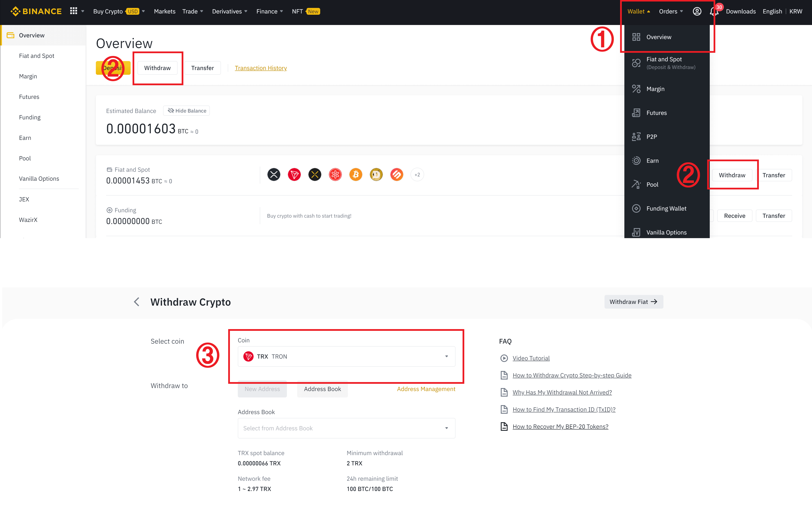812x510 pixels.
Task: Toggle Hide Balance visibility
Action: [187, 111]
